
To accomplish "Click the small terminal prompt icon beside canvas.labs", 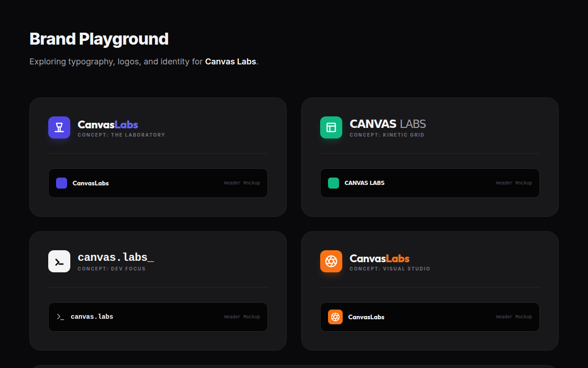I will (x=60, y=317).
